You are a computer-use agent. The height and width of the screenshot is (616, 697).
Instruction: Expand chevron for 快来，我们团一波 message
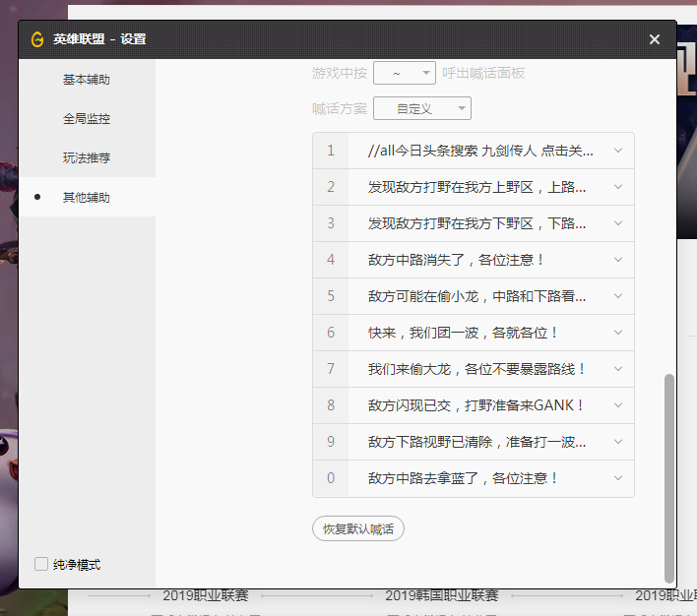pyautogui.click(x=618, y=333)
